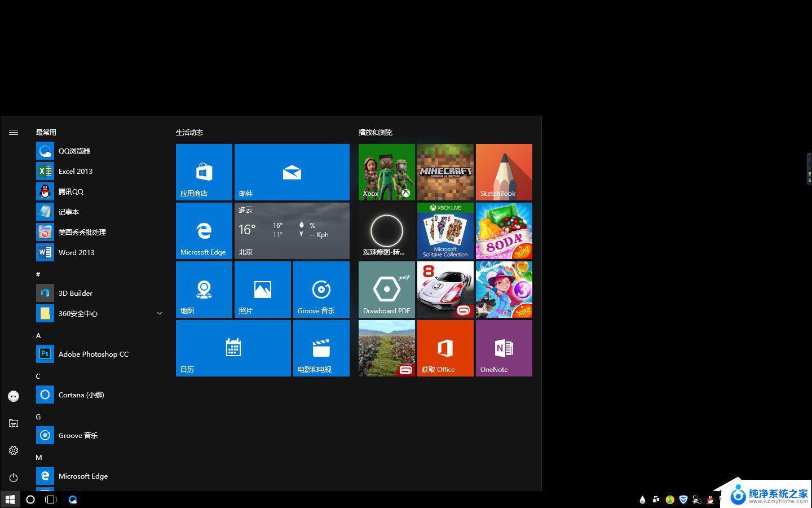Open QQ Browser pinned on taskbar
Image resolution: width=812 pixels, height=508 pixels.
(x=73, y=500)
